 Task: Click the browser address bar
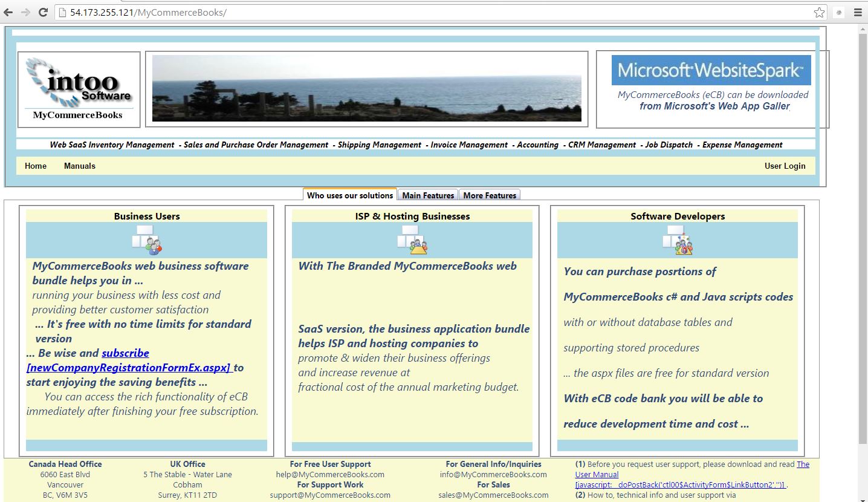pyautogui.click(x=423, y=12)
